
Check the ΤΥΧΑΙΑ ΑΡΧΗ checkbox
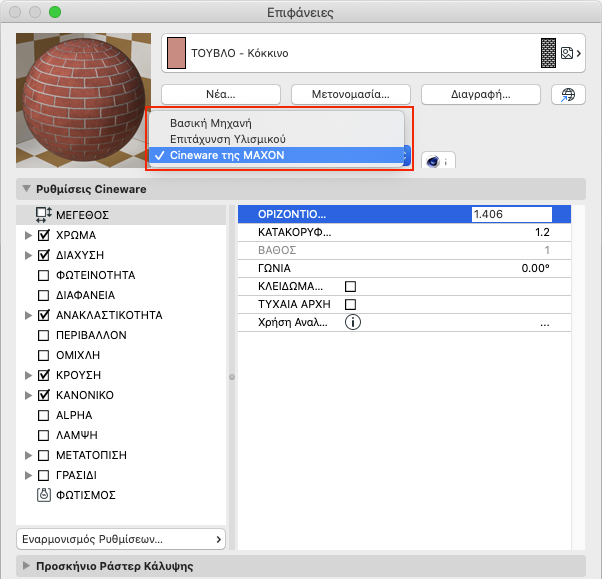[x=351, y=304]
